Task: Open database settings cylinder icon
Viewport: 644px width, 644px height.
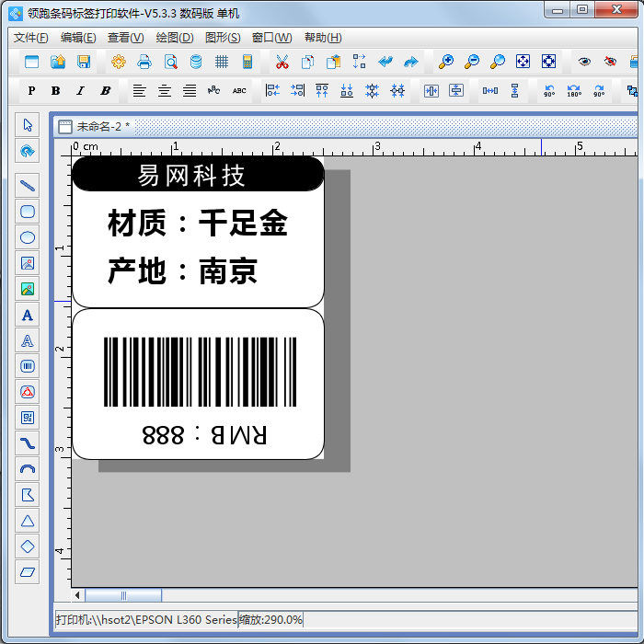Action: coord(196,62)
